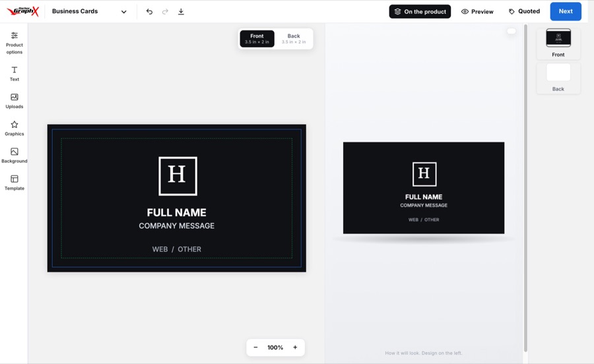Click the download icon

point(181,11)
